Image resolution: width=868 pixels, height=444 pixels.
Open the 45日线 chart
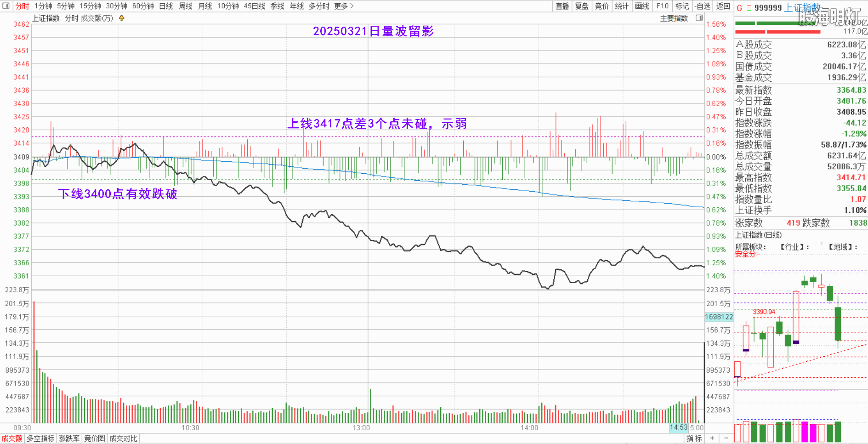pos(255,6)
